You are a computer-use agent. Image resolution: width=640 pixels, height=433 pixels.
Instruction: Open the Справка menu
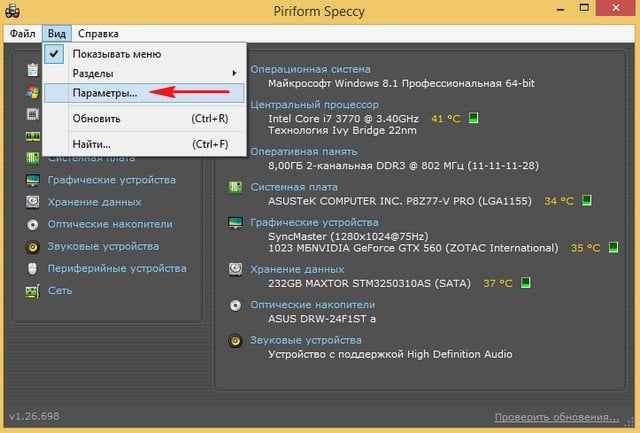click(x=98, y=33)
